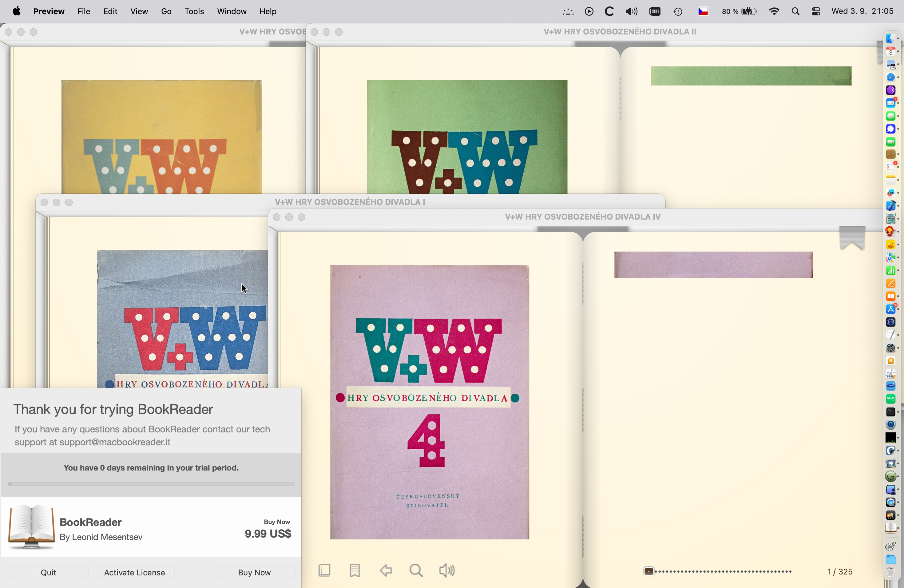Click the yellow cover in the leftmost window

161,137
